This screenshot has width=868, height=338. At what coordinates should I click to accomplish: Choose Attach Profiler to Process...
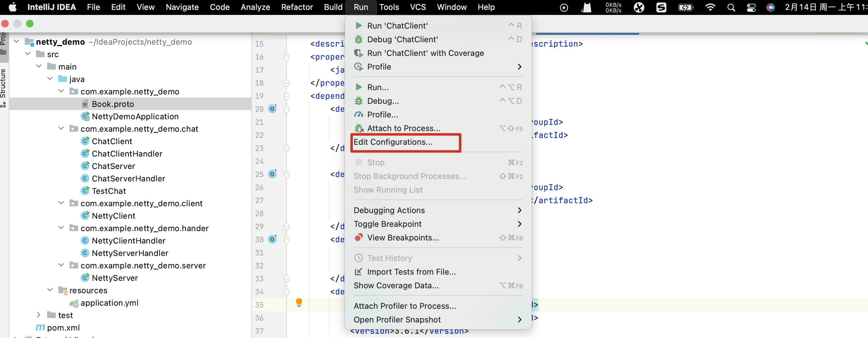pyautogui.click(x=405, y=306)
